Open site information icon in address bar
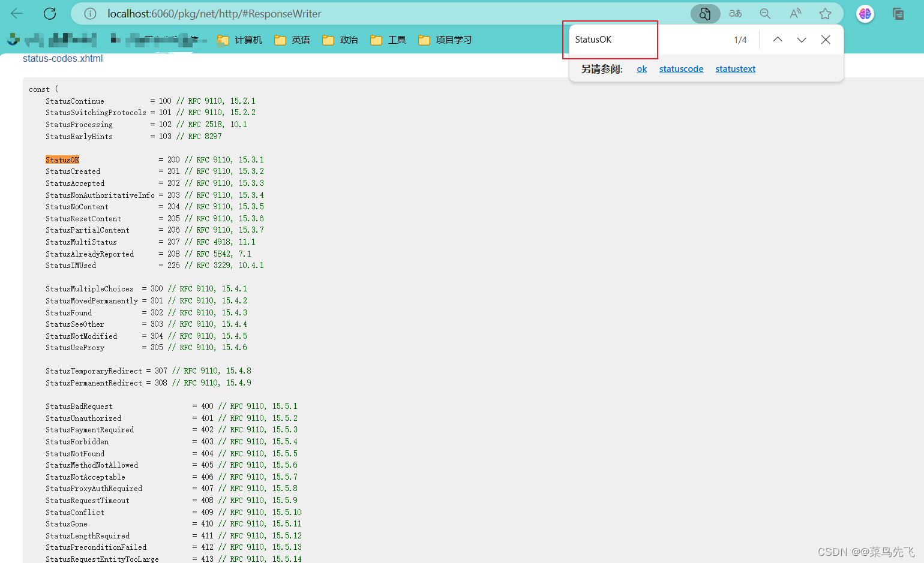 pyautogui.click(x=90, y=13)
